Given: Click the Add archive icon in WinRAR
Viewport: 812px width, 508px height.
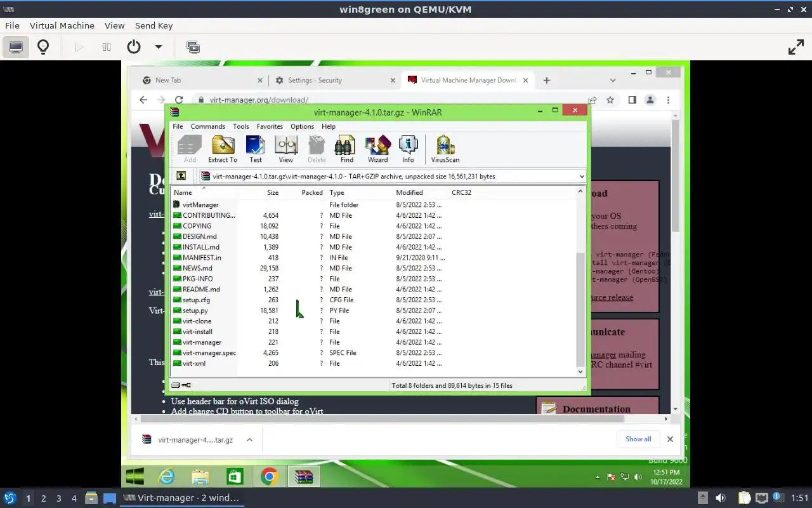Looking at the screenshot, I should [x=190, y=149].
